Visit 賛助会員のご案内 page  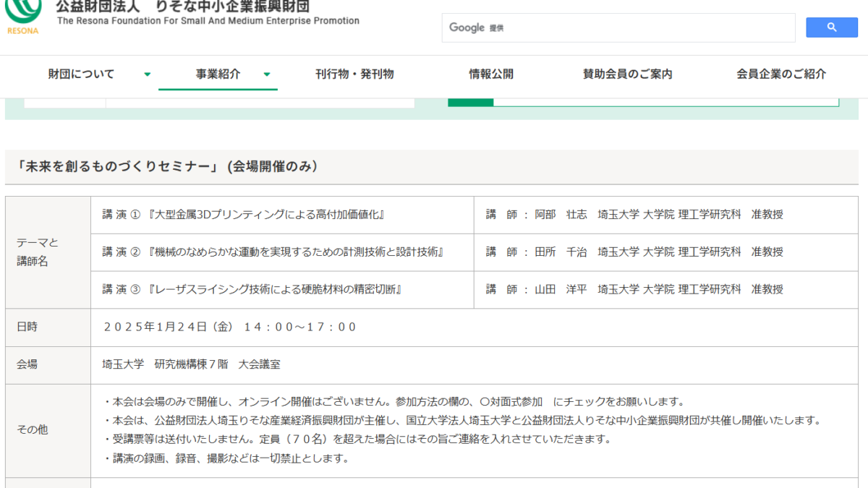point(627,74)
